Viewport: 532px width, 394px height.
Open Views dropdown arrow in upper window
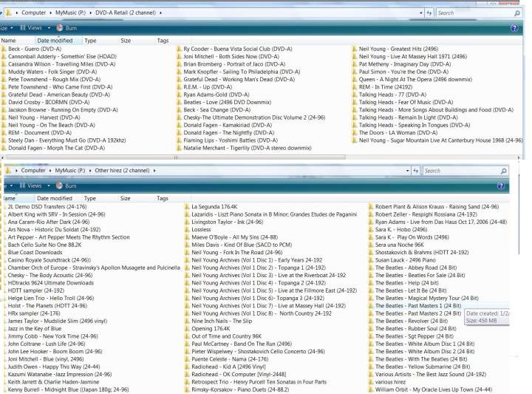pyautogui.click(x=49, y=28)
